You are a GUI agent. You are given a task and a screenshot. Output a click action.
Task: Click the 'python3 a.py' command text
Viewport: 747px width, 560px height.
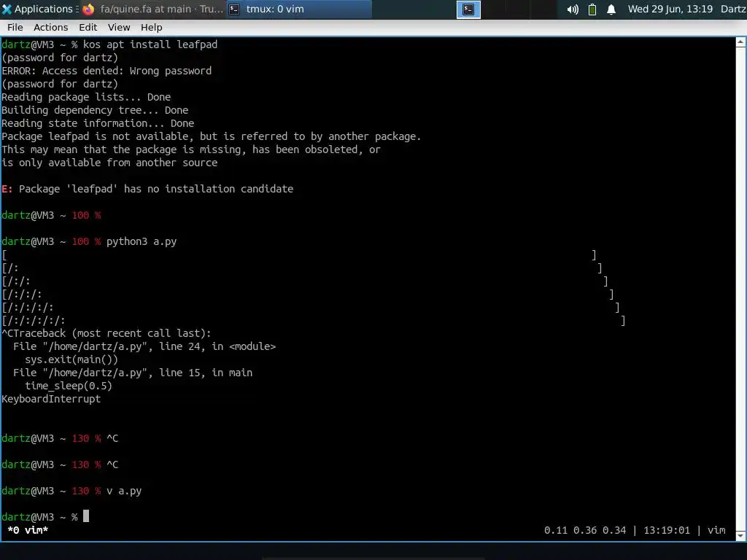(142, 241)
